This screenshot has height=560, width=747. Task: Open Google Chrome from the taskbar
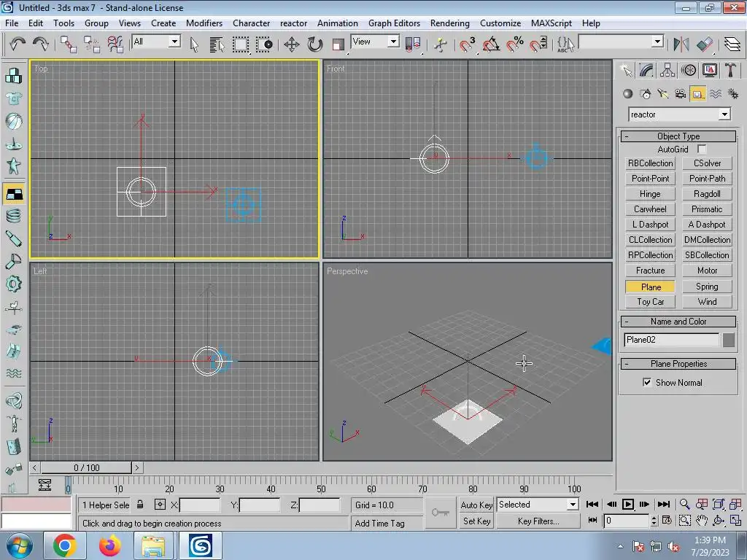[64, 545]
